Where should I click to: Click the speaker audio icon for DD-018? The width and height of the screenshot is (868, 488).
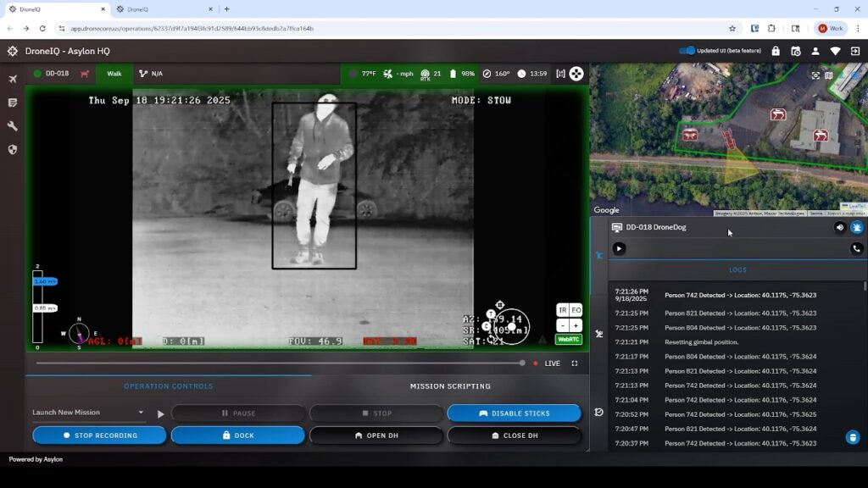[x=840, y=227]
